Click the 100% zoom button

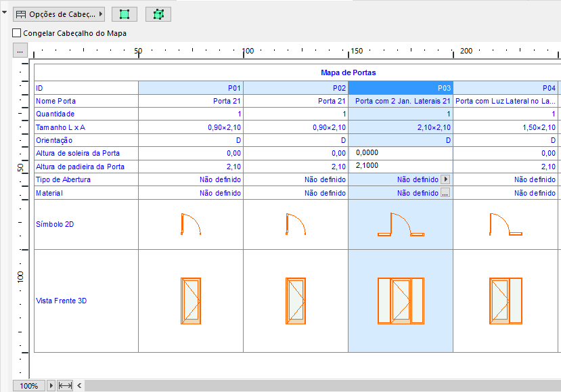coord(28,385)
